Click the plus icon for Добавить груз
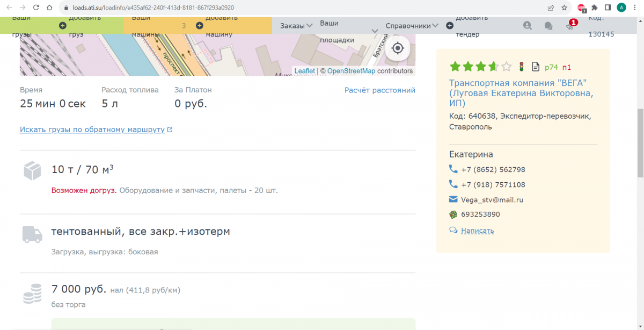This screenshot has height=330, width=644. (x=63, y=26)
